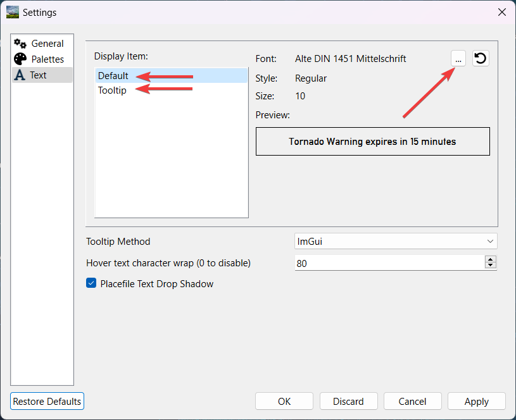Image resolution: width=516 pixels, height=420 pixels.
Task: Select the Tooltip display item
Action: point(171,90)
